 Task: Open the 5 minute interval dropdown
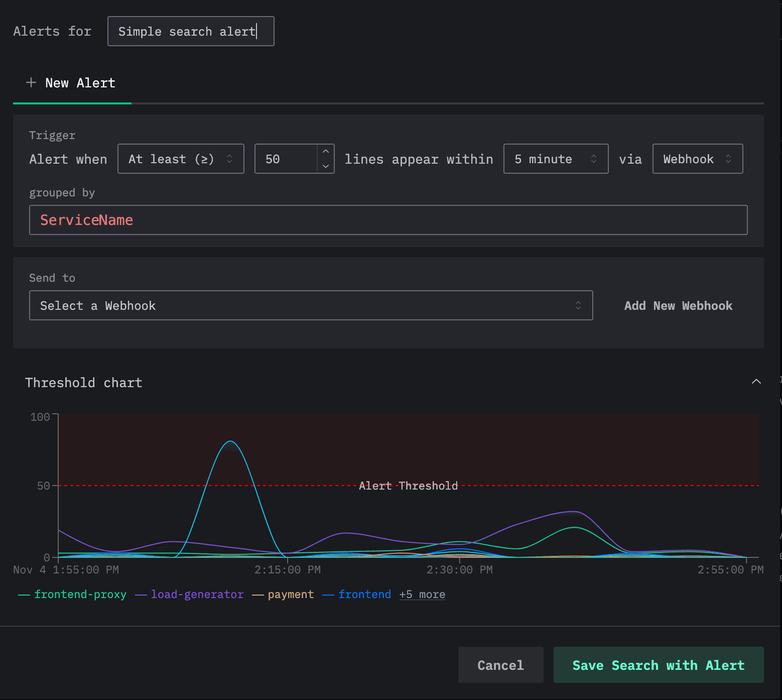pyautogui.click(x=556, y=159)
